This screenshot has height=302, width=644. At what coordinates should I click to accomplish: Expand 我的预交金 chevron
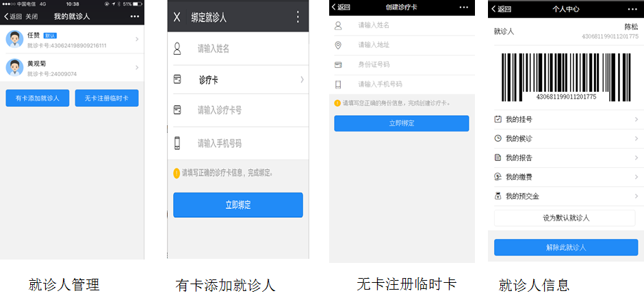(636, 197)
